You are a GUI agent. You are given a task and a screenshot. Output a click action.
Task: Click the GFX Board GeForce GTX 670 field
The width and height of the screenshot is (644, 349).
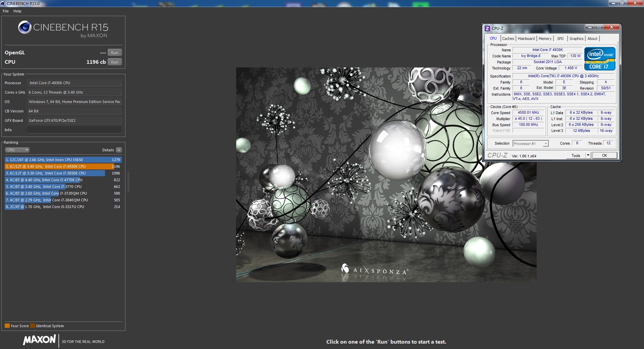(x=74, y=120)
